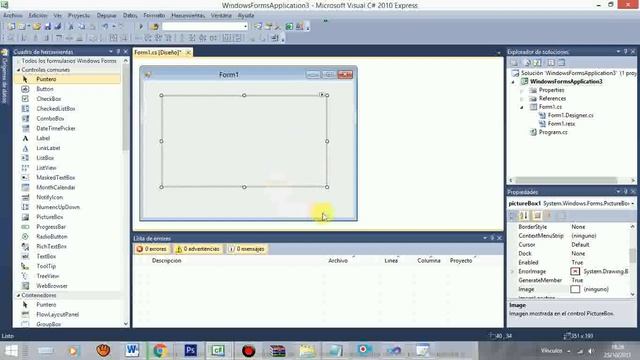Sort error list by Proyecto column
Screen dimensions: 640x360
[461, 260]
